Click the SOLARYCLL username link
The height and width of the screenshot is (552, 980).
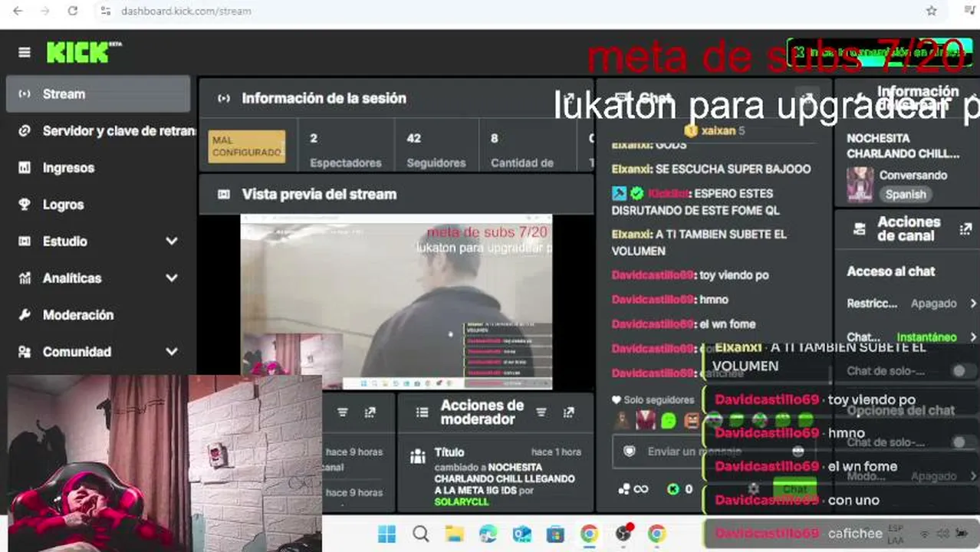[x=461, y=501]
